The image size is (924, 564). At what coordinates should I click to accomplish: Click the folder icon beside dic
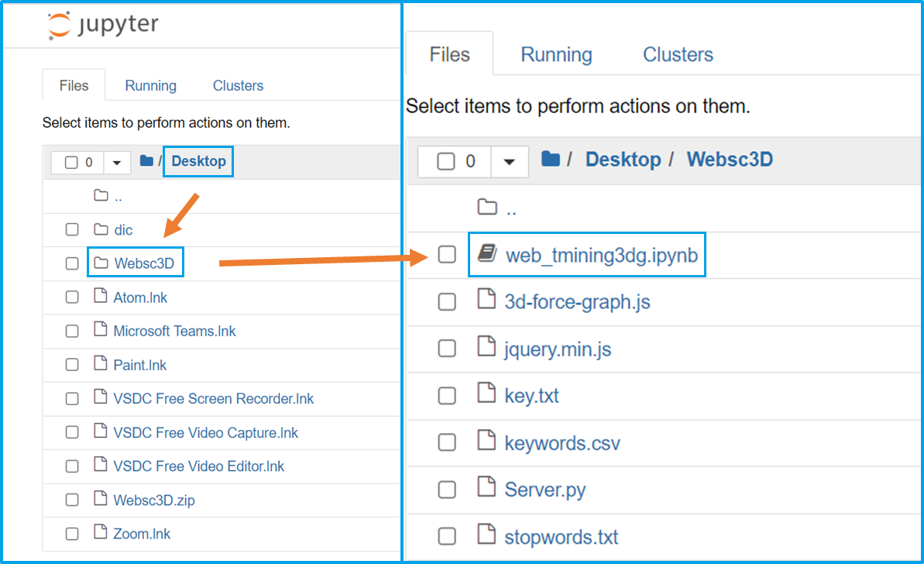(101, 229)
